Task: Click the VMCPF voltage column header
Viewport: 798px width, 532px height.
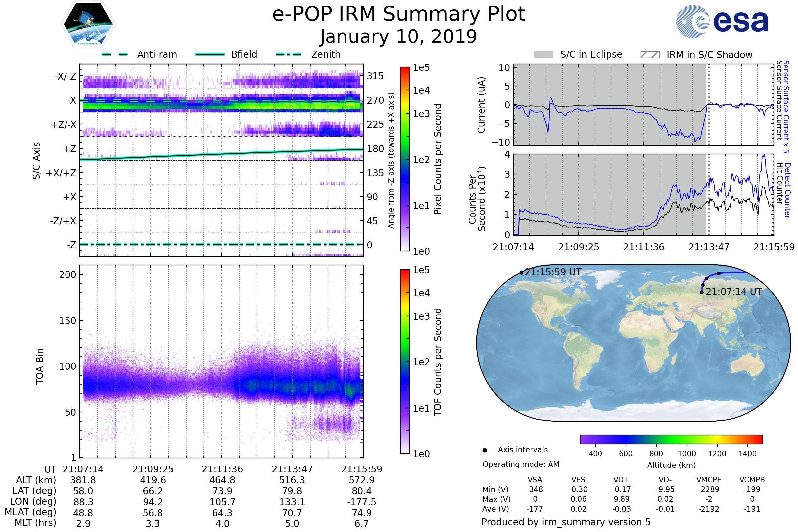Action: [x=709, y=480]
